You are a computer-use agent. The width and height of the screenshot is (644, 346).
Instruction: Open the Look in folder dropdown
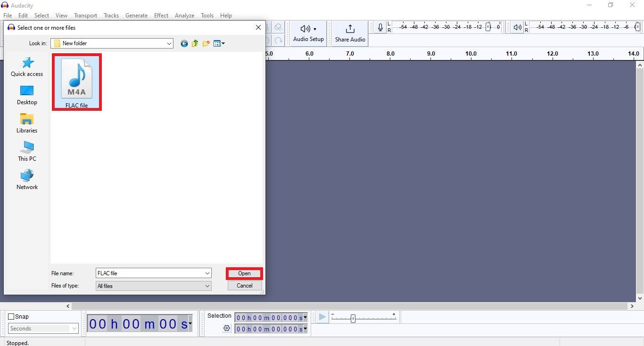point(168,43)
